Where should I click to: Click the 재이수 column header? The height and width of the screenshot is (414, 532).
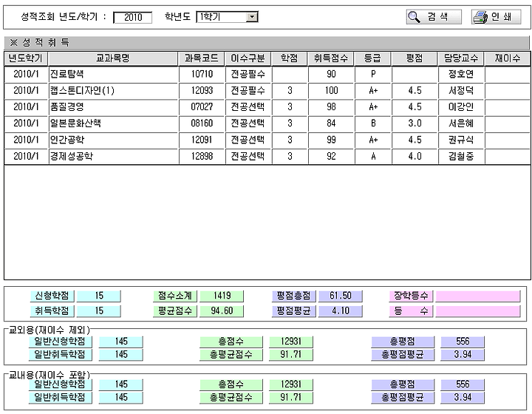click(x=507, y=58)
